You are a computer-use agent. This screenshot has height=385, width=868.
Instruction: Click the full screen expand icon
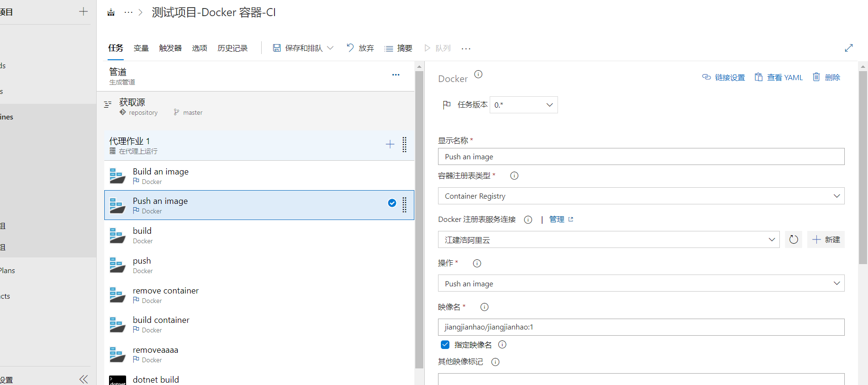click(x=849, y=48)
